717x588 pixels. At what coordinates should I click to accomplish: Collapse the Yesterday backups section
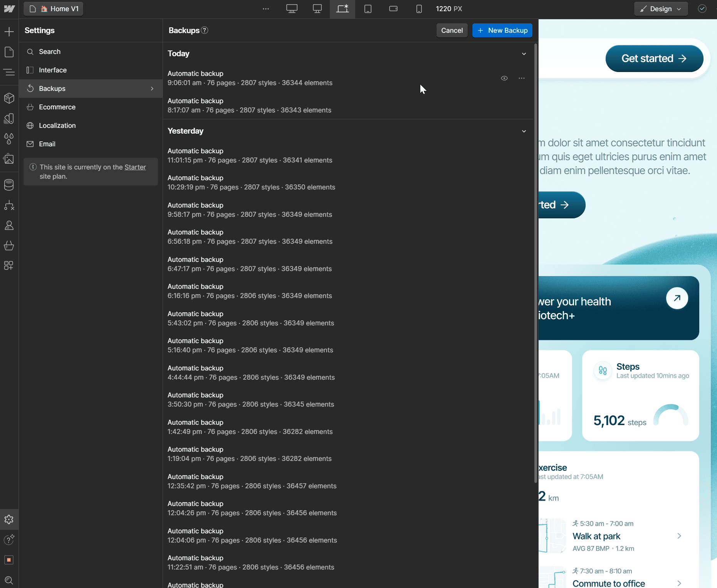(x=524, y=131)
